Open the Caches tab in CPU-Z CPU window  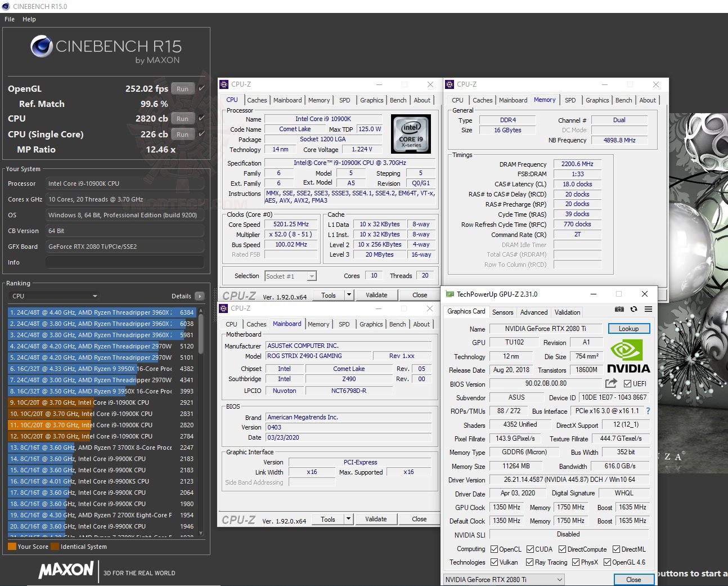click(257, 100)
